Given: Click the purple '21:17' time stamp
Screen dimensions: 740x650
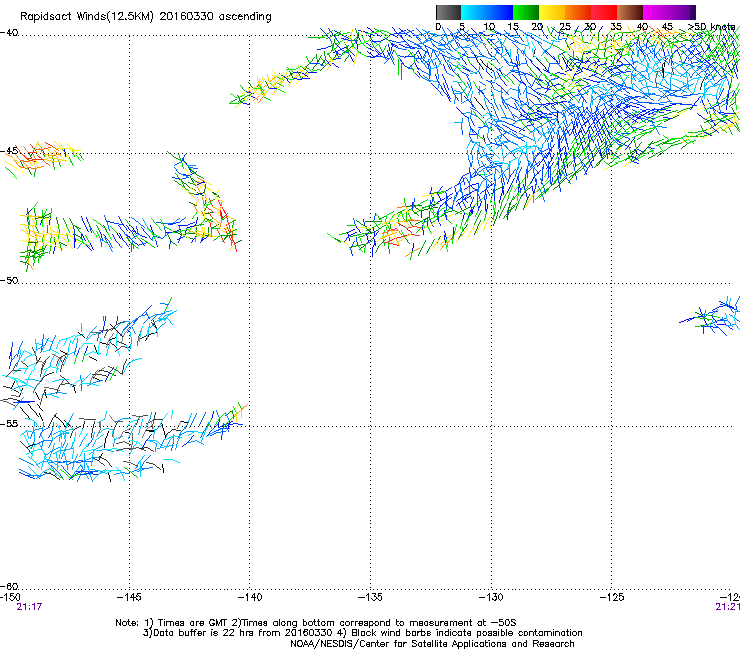Looking at the screenshot, I should pyautogui.click(x=29, y=607).
